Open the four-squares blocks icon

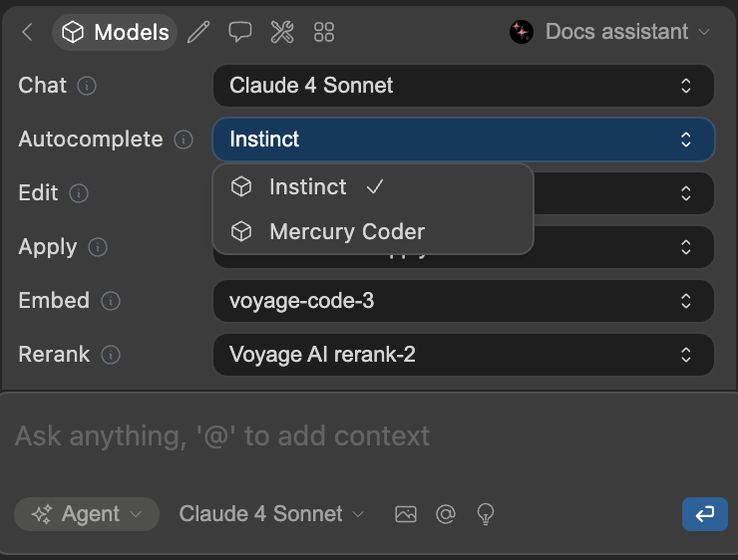tap(324, 32)
